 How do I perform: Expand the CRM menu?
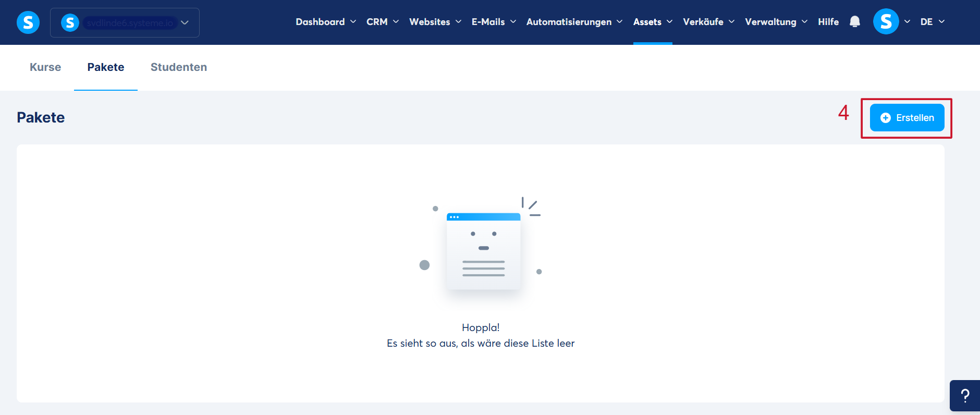click(383, 22)
